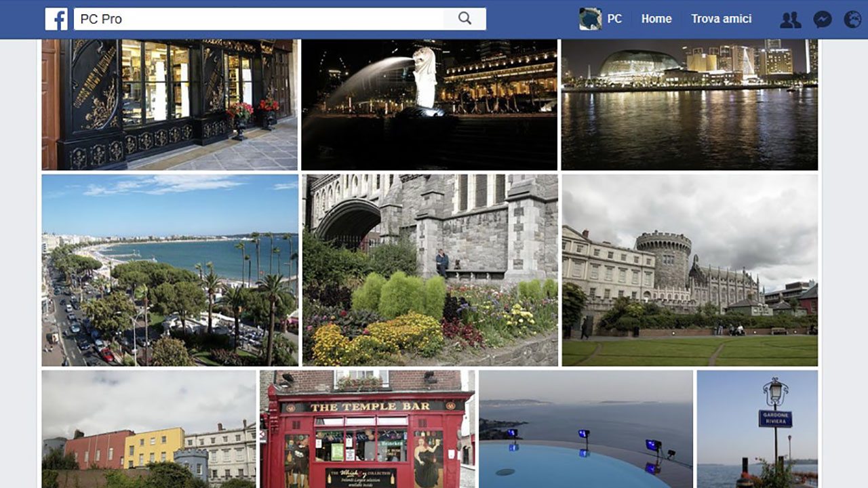Select the blue pool with sea view photo
The image size is (868, 488).
(586, 428)
